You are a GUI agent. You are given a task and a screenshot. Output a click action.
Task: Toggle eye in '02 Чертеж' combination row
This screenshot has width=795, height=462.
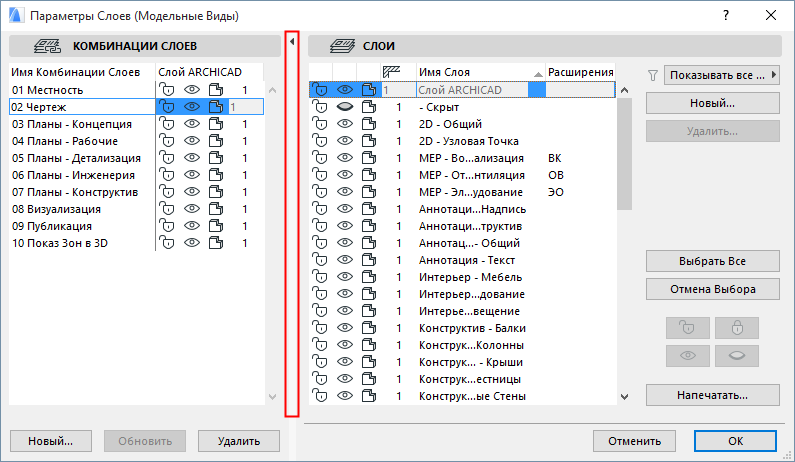click(x=192, y=107)
